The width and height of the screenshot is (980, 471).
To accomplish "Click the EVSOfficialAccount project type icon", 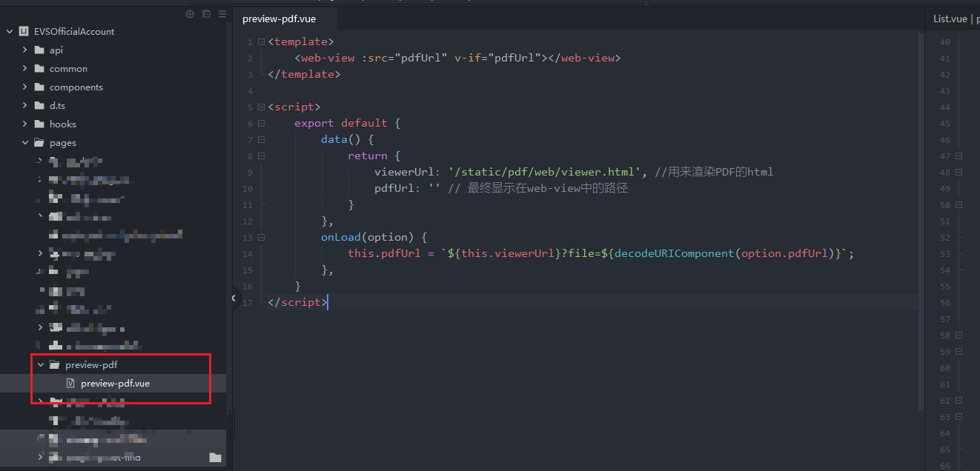I will click(x=24, y=32).
